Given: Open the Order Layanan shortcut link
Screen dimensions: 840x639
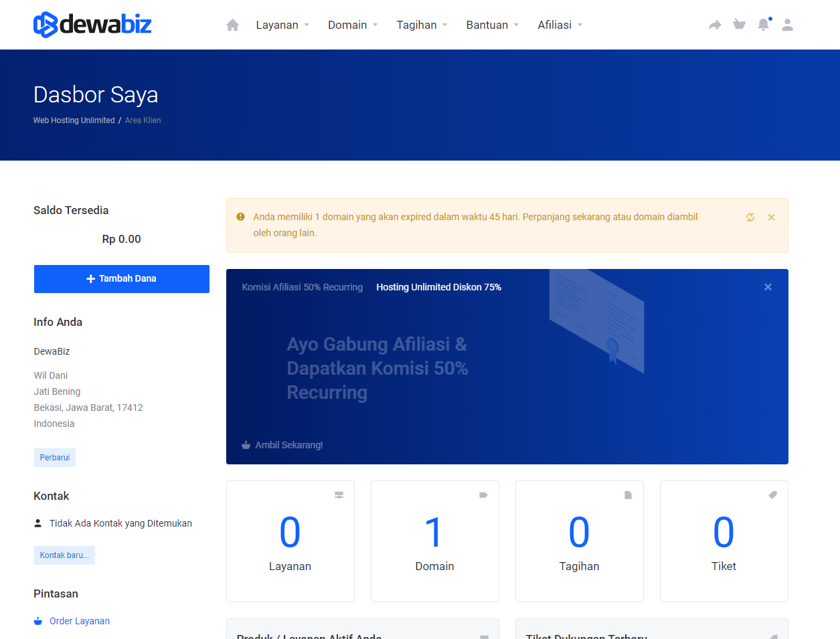Looking at the screenshot, I should (79, 621).
